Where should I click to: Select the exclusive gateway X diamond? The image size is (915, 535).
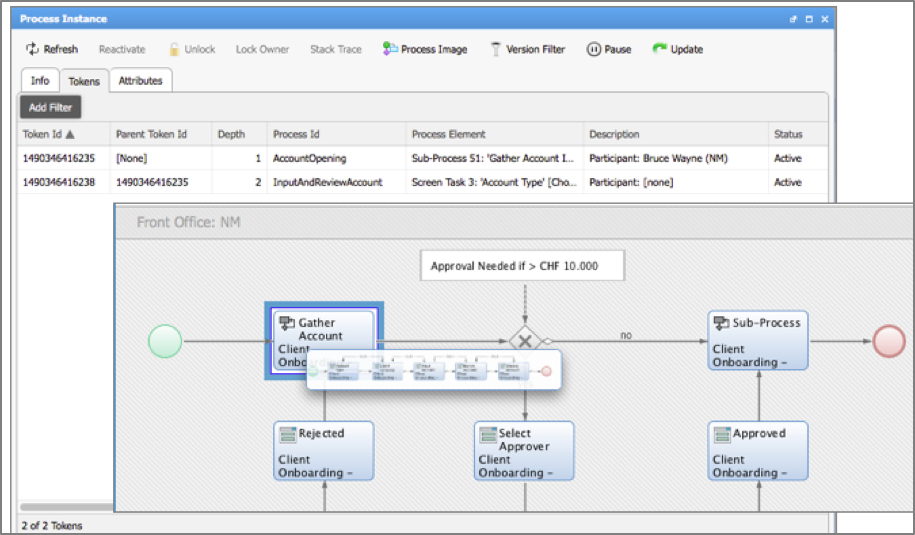[x=524, y=341]
